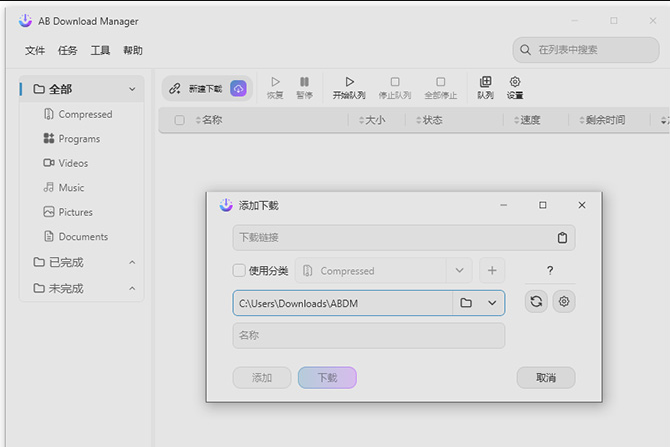Browse folder using folder icon in path field
Image resolution: width=670 pixels, height=447 pixels.
466,303
